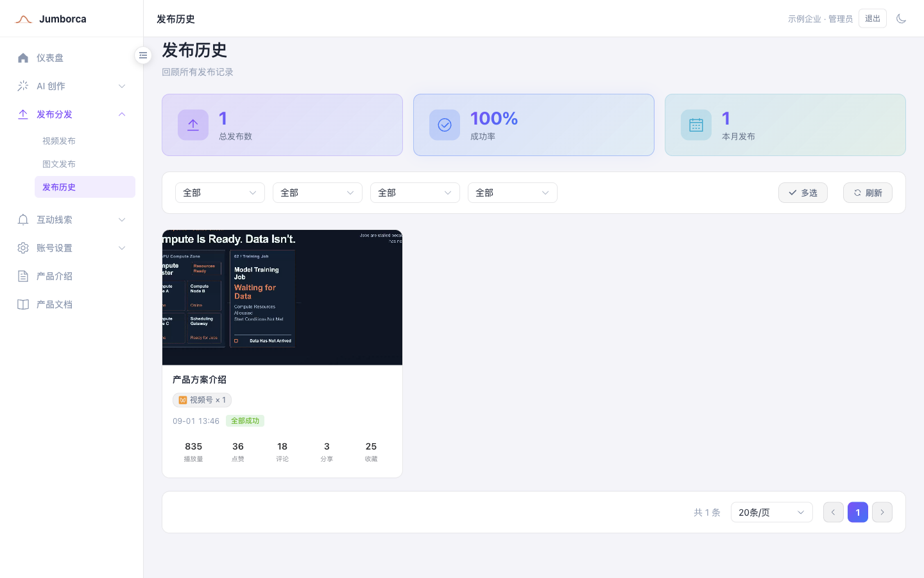Go to 视频发布 submenu item

(85, 141)
